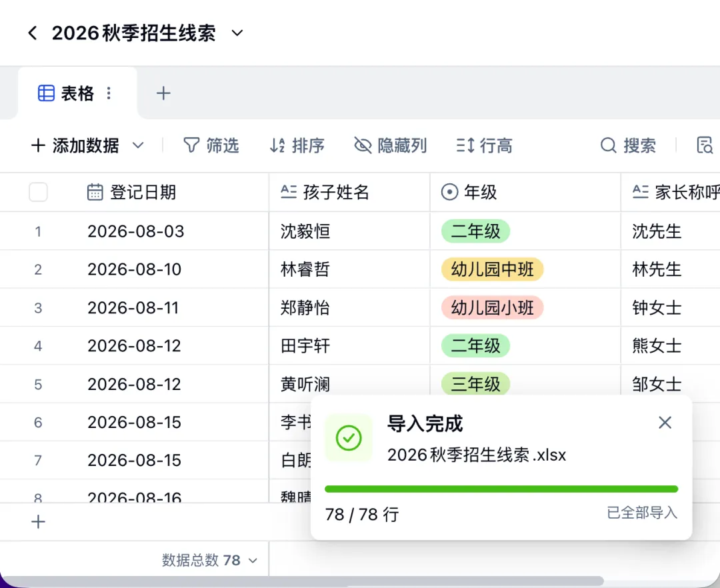
Task: Click the 二年级 tag in 沈毅恒 row
Action: click(475, 231)
